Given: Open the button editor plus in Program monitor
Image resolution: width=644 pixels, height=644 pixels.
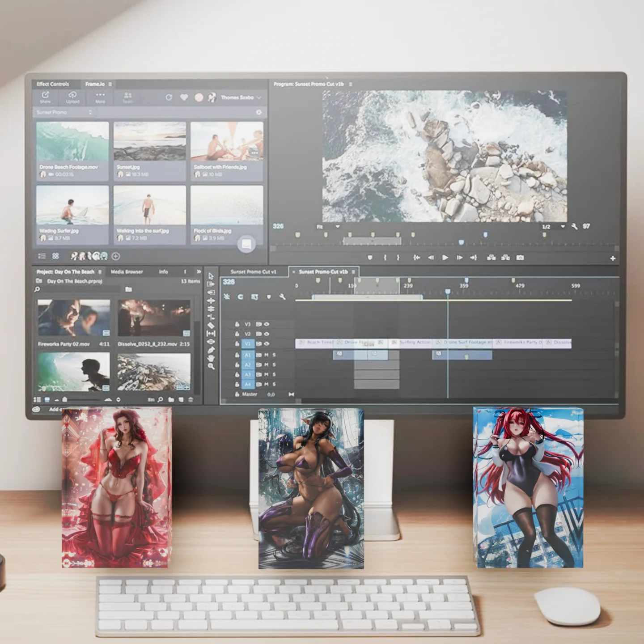Looking at the screenshot, I should click(x=613, y=258).
